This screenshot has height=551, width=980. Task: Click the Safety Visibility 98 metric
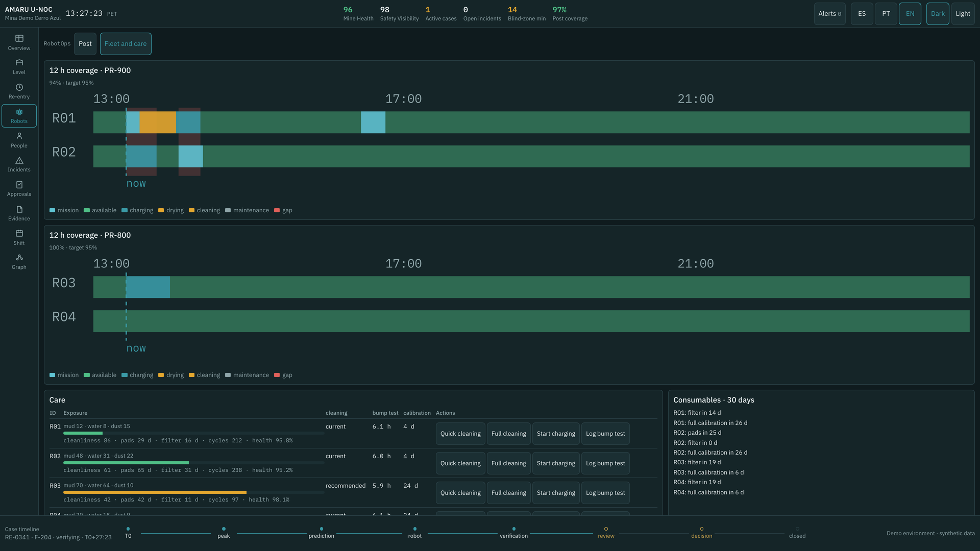(x=399, y=14)
